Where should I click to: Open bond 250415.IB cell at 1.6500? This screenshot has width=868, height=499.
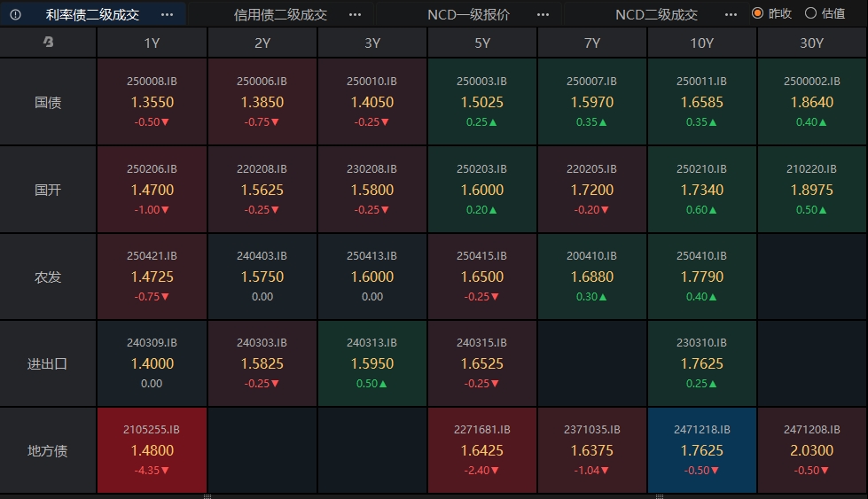click(482, 277)
